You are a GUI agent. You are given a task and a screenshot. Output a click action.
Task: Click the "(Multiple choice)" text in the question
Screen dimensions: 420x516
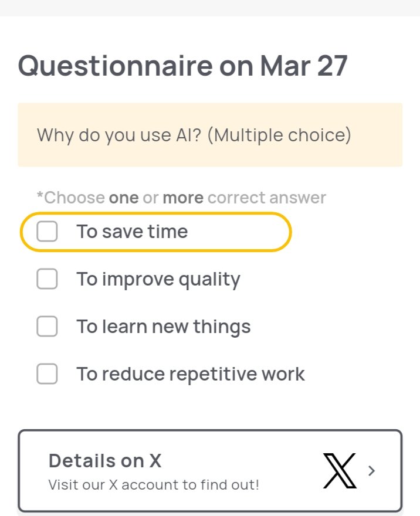click(x=279, y=135)
